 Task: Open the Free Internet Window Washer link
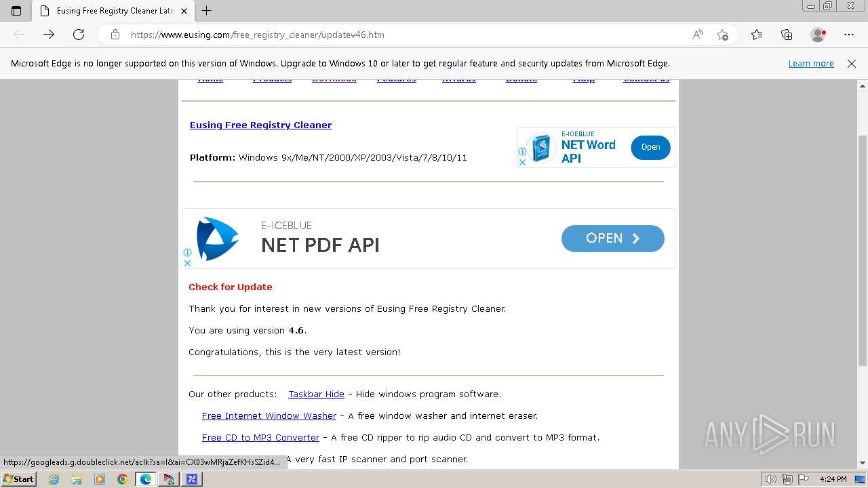tap(269, 415)
